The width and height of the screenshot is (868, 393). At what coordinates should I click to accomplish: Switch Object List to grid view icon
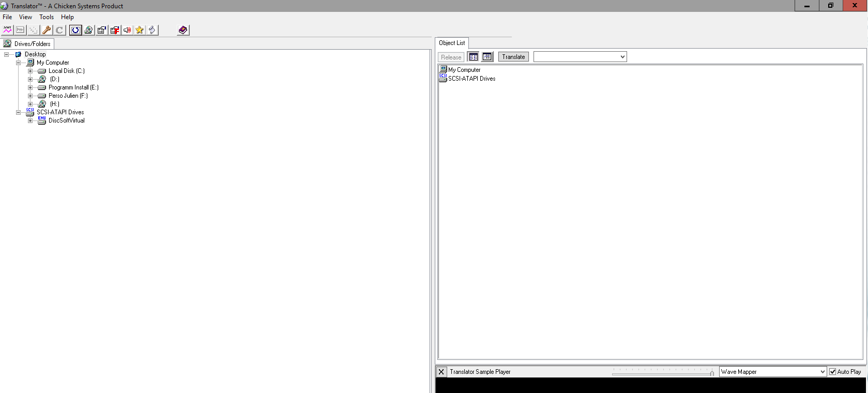tap(474, 57)
